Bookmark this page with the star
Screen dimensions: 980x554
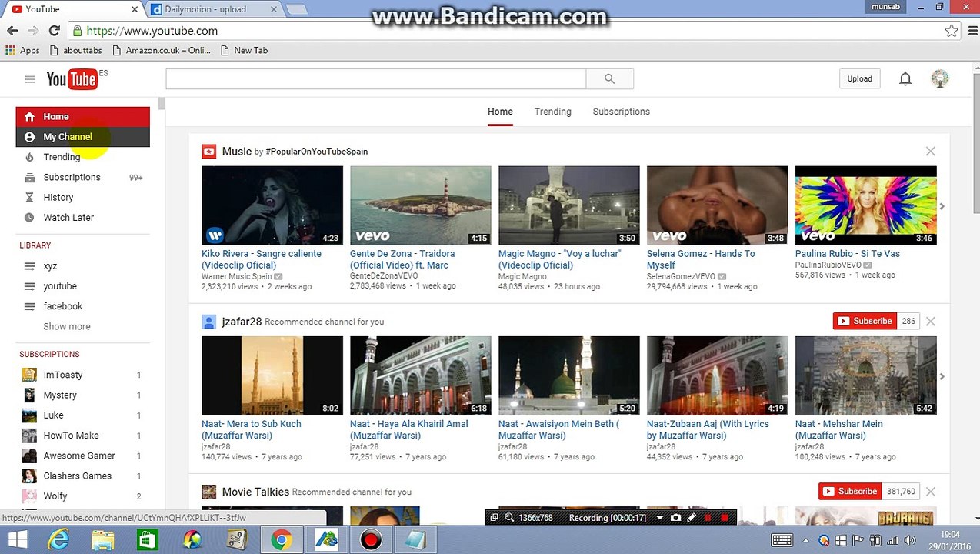(952, 31)
